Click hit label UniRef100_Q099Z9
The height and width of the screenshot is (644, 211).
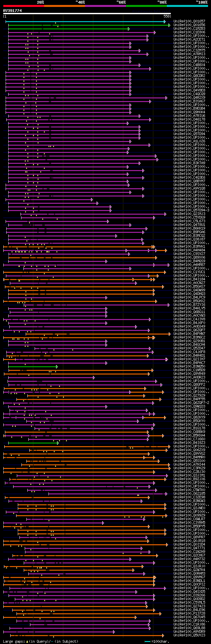point(189,516)
